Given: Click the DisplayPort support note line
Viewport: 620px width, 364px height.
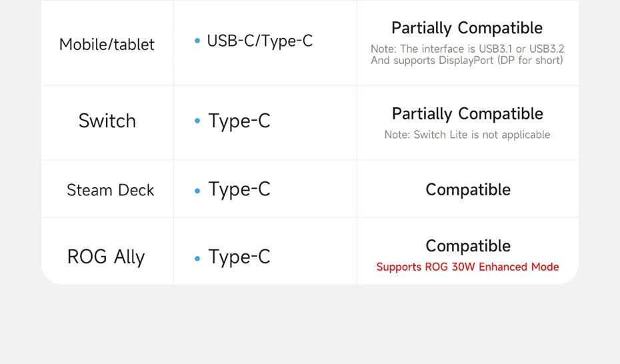Looking at the screenshot, I should point(467,61).
